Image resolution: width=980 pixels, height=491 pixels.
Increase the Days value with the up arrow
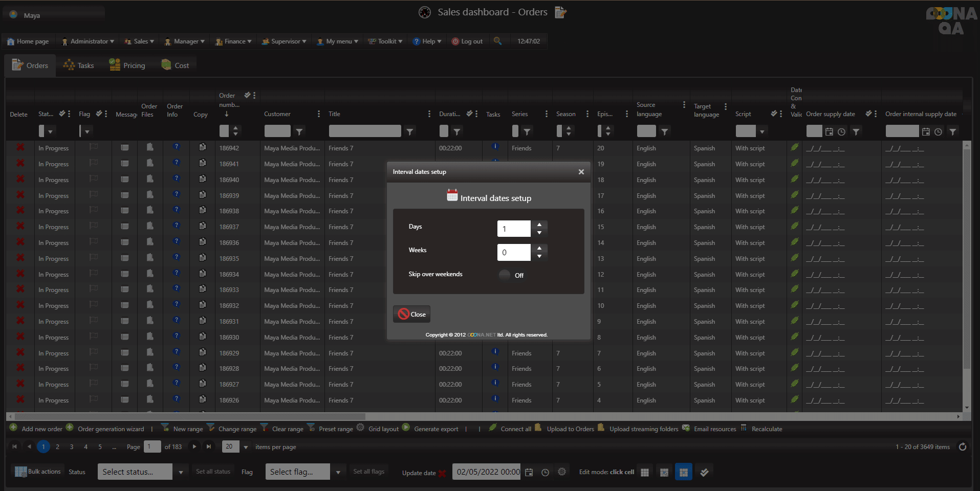(539, 225)
